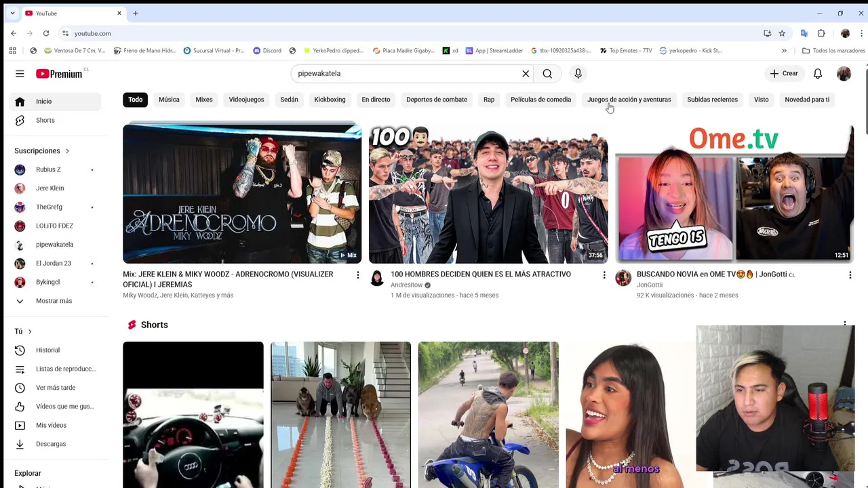
Task: Expand the Suscripciones section header
Action: click(42, 150)
